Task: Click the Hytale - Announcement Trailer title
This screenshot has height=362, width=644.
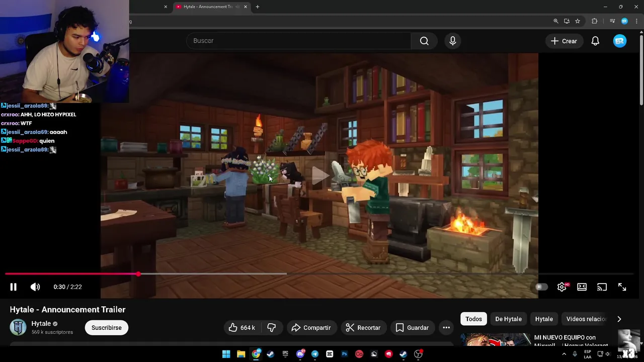Action: [x=67, y=309]
